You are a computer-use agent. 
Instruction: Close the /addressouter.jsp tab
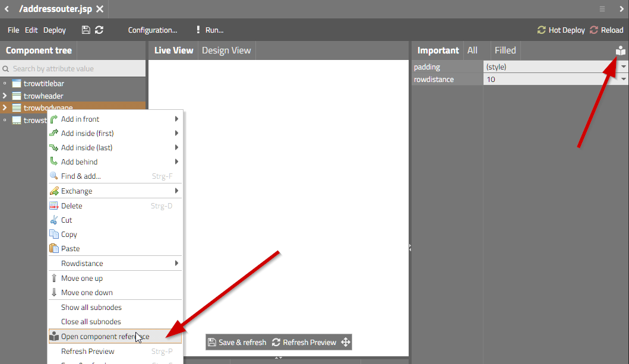click(x=100, y=9)
